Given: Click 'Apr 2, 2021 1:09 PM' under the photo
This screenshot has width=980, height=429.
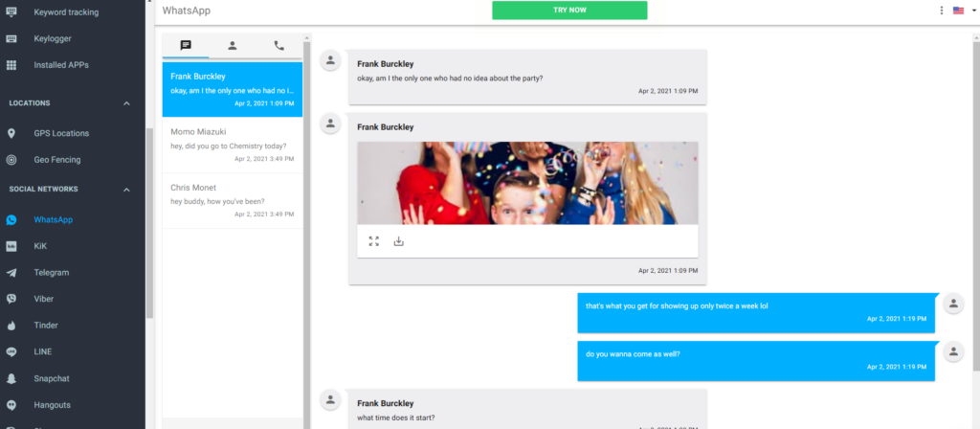Looking at the screenshot, I should point(668,271).
